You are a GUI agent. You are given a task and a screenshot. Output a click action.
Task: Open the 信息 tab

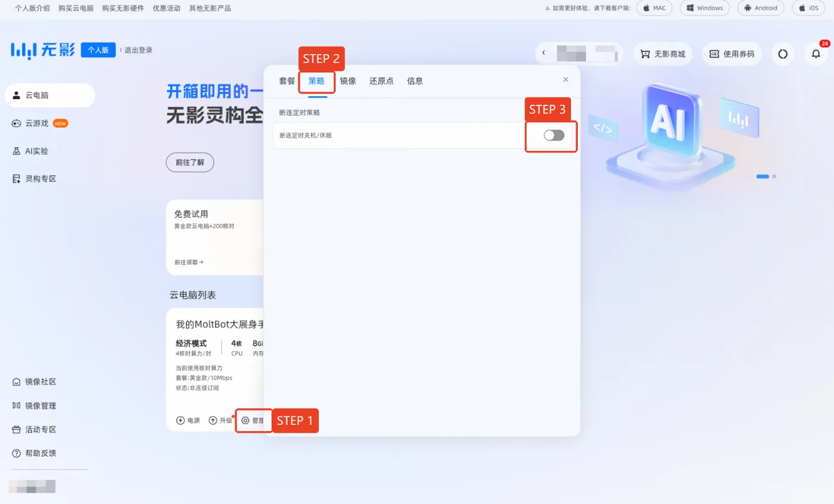pos(415,81)
